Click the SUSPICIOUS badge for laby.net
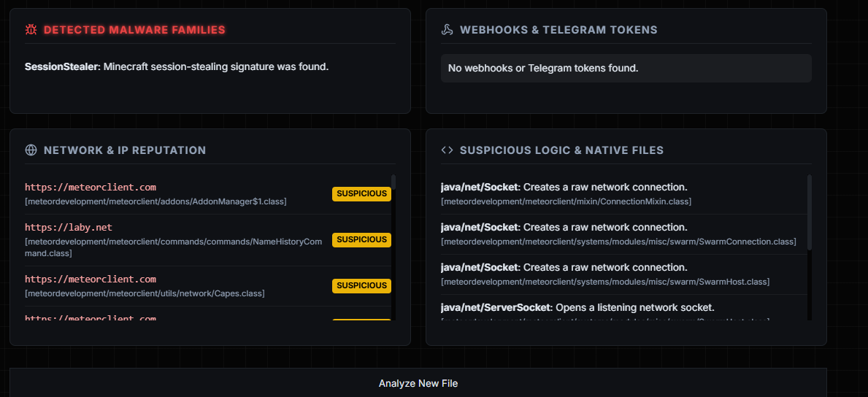 (x=361, y=240)
